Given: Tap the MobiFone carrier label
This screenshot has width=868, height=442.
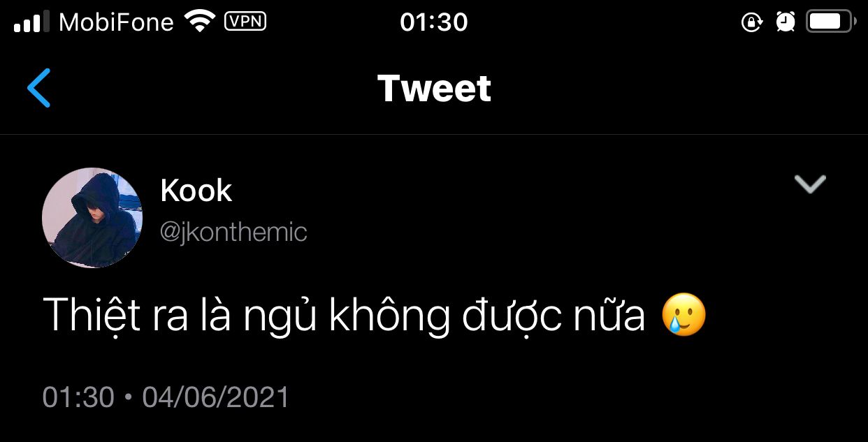Looking at the screenshot, I should tap(116, 22).
